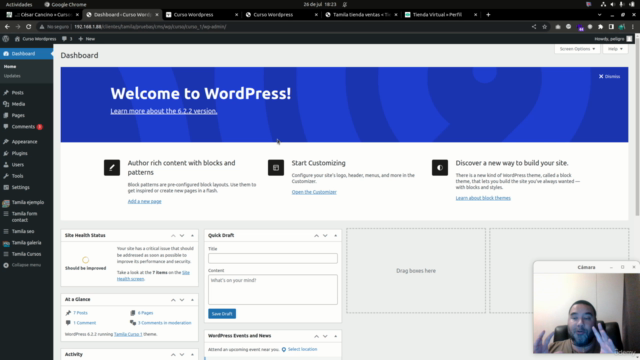Toggle WordPress Events and News panel

coord(336,336)
